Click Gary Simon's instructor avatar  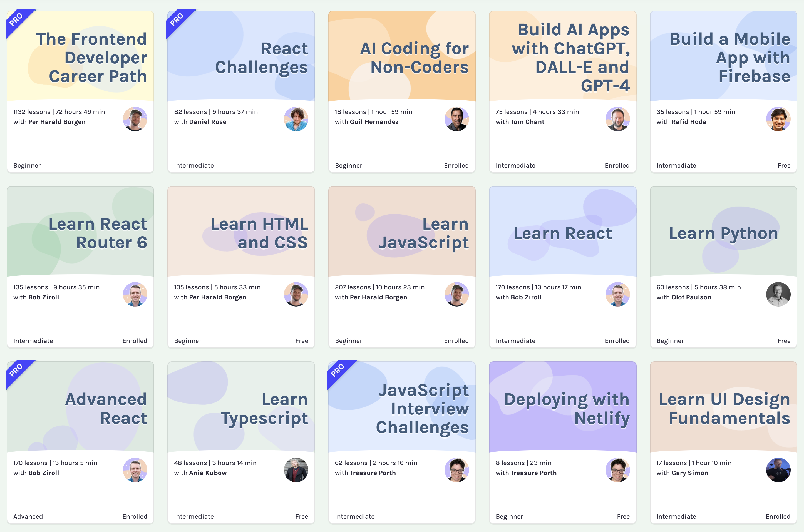(x=778, y=470)
